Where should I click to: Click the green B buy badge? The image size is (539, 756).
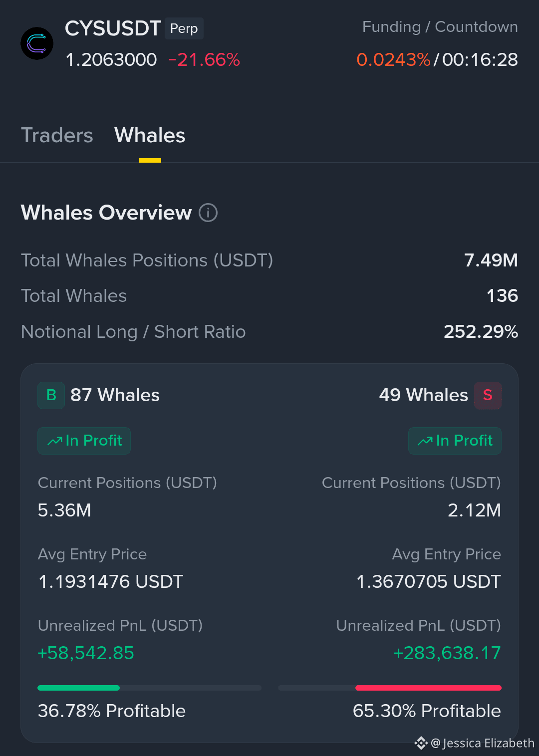51,395
